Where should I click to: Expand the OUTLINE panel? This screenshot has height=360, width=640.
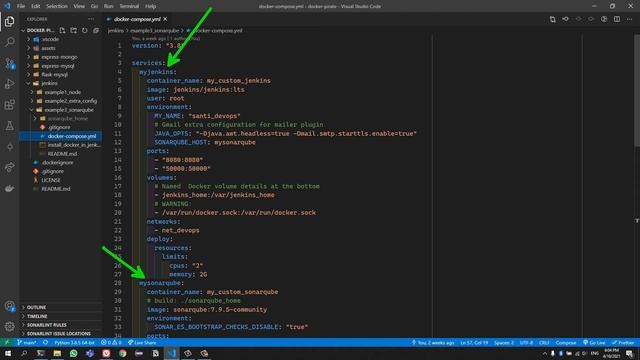(x=60, y=307)
